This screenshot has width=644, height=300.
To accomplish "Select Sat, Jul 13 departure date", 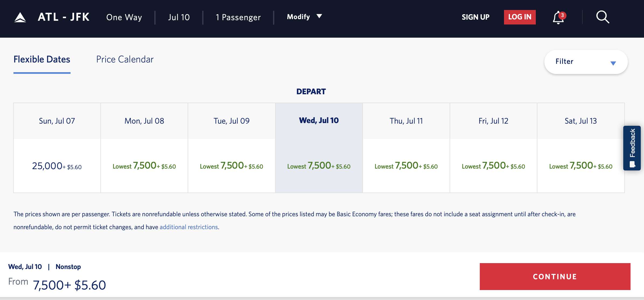I will pos(581,148).
